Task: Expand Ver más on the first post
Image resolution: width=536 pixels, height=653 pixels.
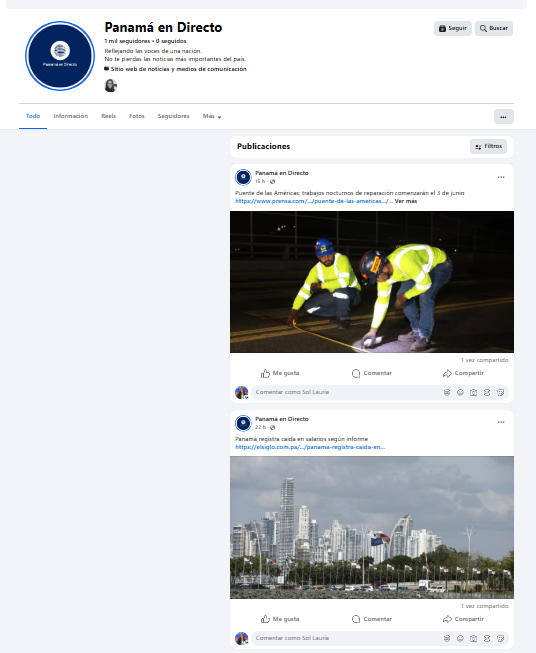Action: point(406,201)
